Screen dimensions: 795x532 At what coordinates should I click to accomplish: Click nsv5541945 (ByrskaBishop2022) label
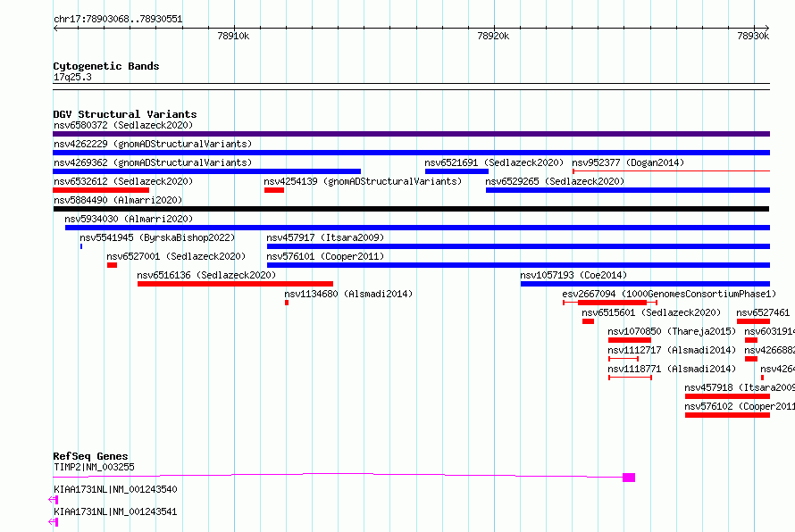157,237
